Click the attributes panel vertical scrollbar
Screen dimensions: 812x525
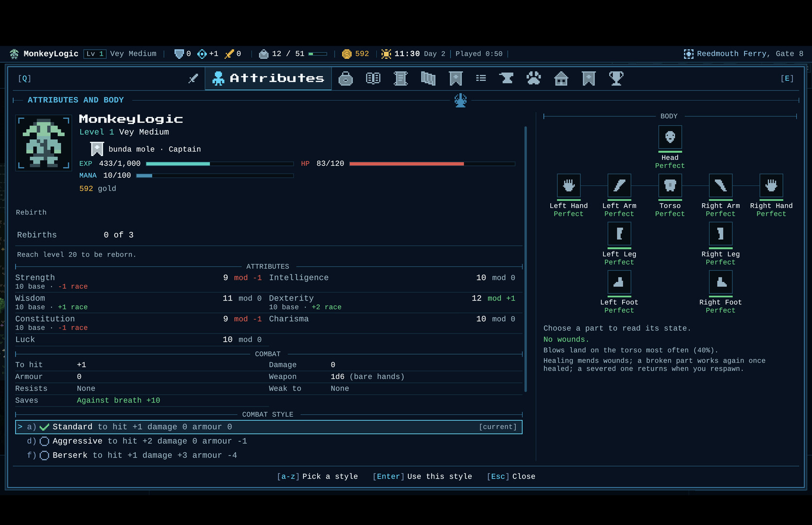(525, 259)
